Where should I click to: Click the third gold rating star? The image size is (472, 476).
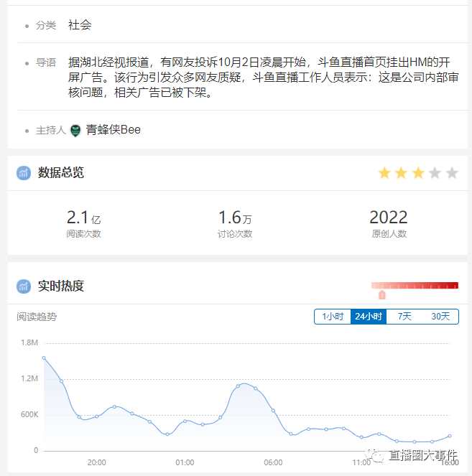418,173
